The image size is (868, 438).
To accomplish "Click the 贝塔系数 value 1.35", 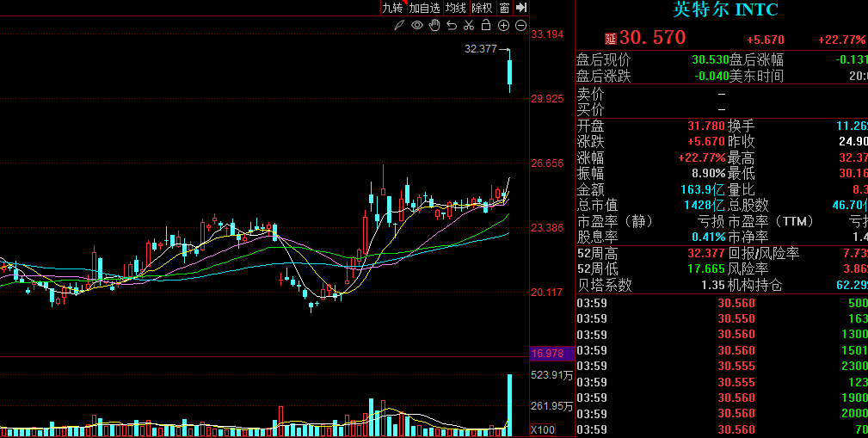I will pos(712,285).
